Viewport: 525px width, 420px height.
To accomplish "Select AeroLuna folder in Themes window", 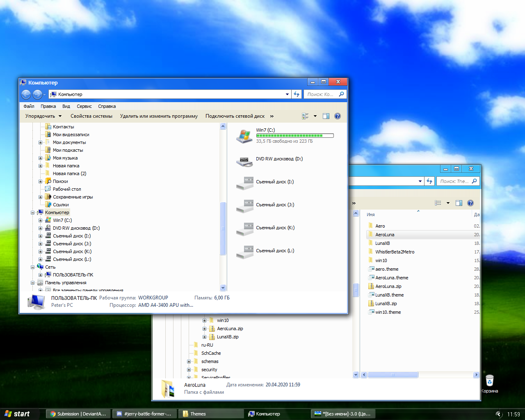I will (385, 235).
